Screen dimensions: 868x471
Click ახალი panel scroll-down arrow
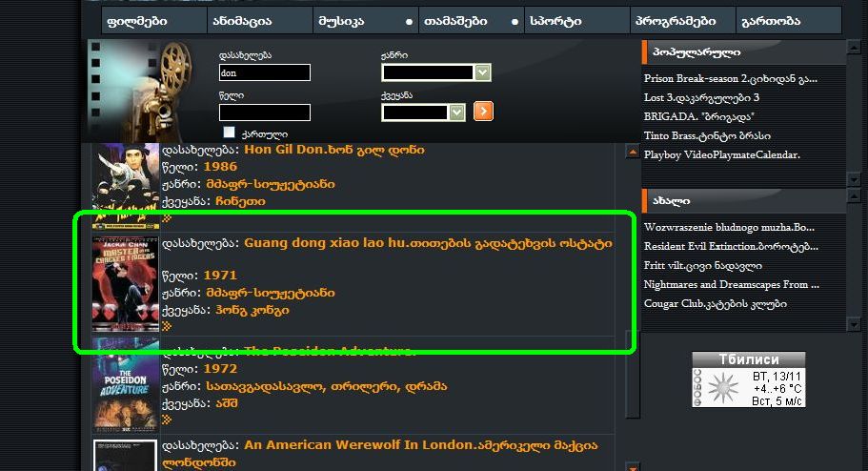854,325
